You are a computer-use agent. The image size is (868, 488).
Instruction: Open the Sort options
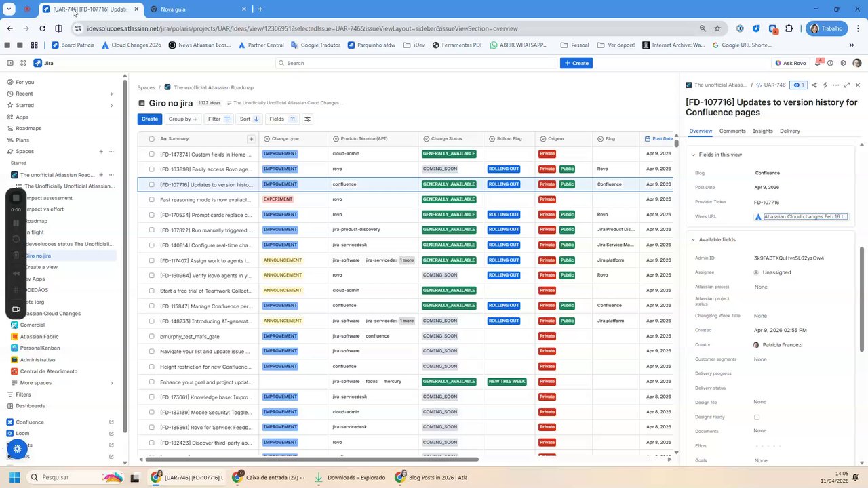pyautogui.click(x=249, y=119)
